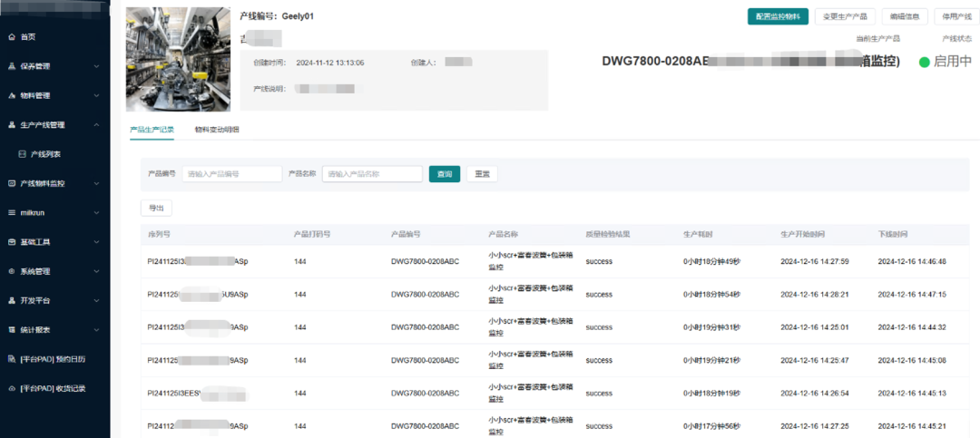Click start time 2024-12-16 14:28:21
This screenshot has height=438, width=980.
[x=814, y=295]
